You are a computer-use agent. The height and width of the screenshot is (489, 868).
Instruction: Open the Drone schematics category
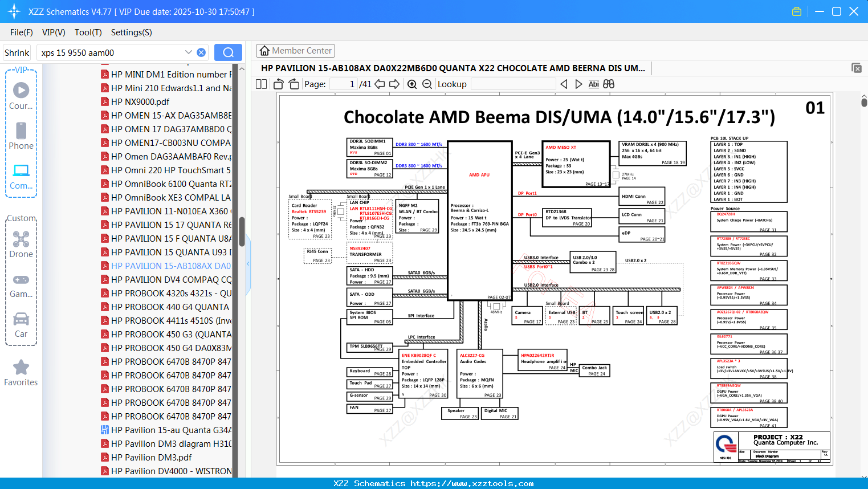click(x=21, y=244)
